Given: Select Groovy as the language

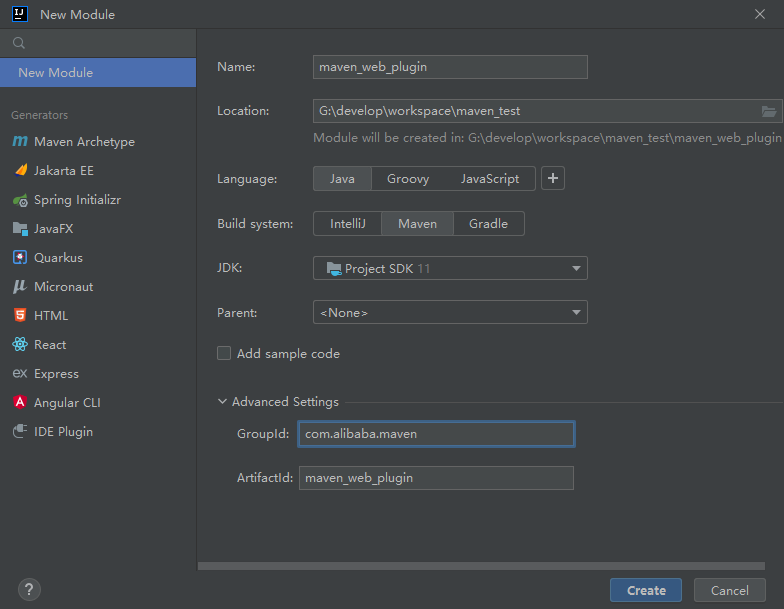Looking at the screenshot, I should [408, 178].
